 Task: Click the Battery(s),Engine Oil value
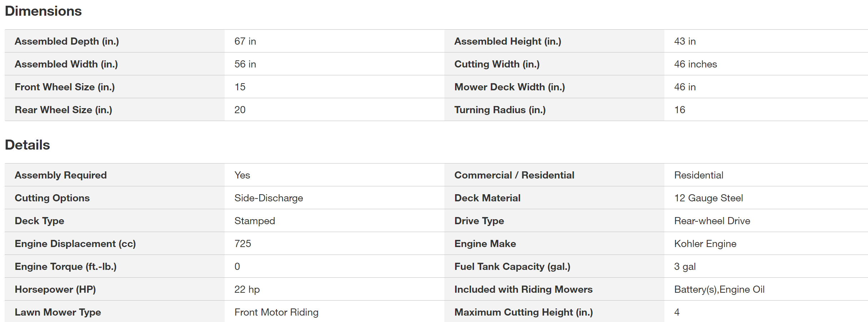tap(719, 290)
